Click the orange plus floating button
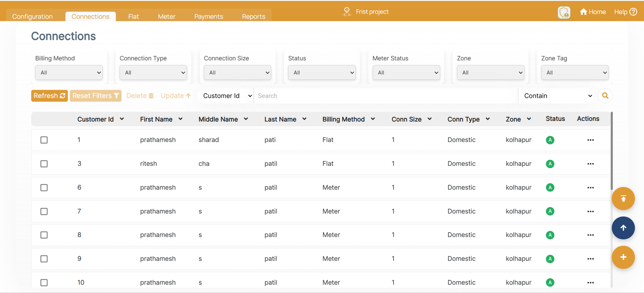 623,257
